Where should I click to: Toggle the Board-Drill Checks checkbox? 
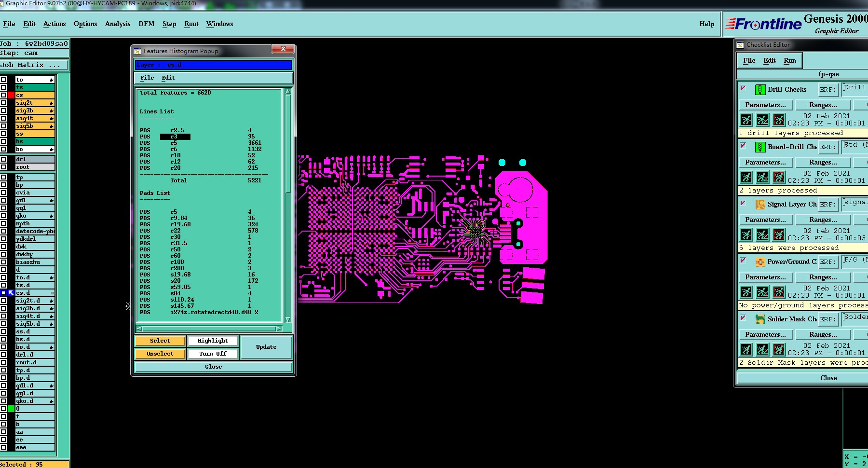743,146
